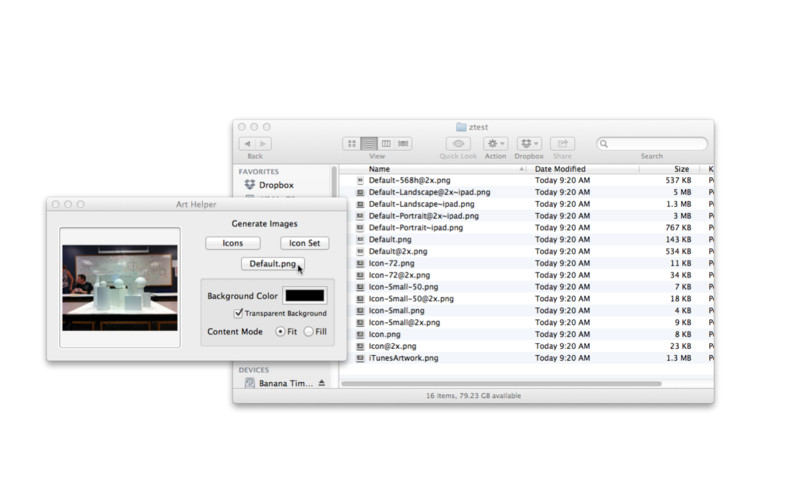Screen dimensions: 800x500
Task: Switch Finder to list view
Action: point(369,144)
